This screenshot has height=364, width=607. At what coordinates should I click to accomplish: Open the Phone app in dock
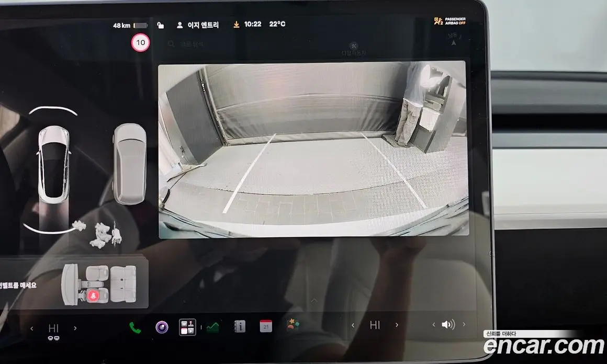[134, 327]
